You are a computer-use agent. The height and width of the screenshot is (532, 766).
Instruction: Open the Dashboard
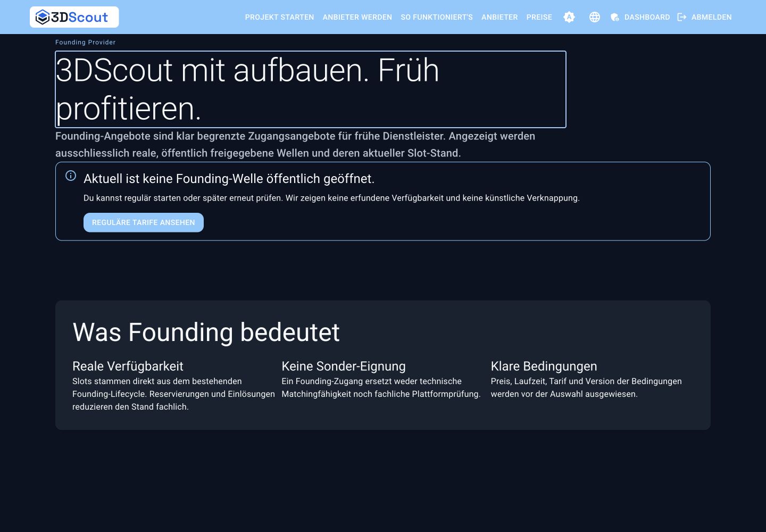click(x=640, y=17)
